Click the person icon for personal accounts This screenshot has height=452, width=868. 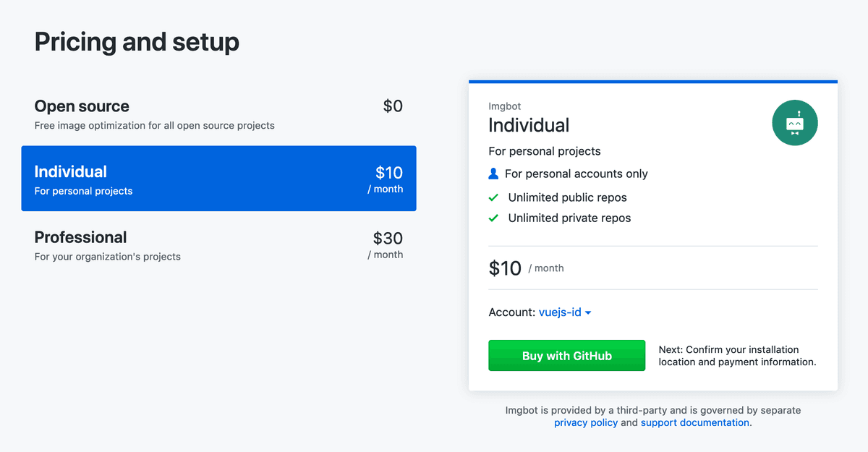click(x=493, y=174)
